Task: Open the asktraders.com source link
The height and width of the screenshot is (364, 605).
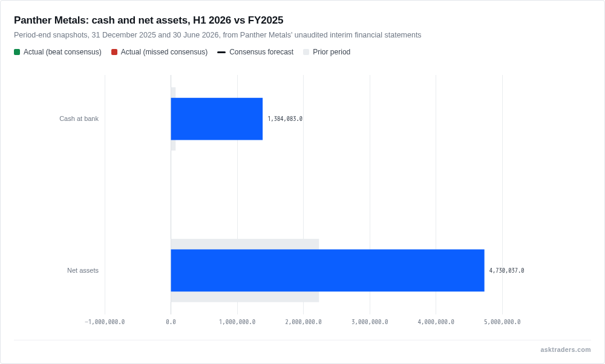Action: pos(565,349)
